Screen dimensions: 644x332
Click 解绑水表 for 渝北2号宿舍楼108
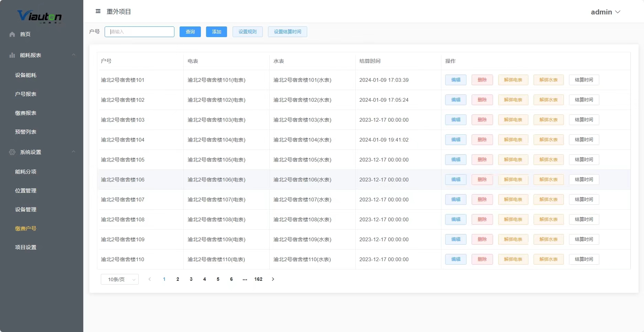(x=549, y=219)
